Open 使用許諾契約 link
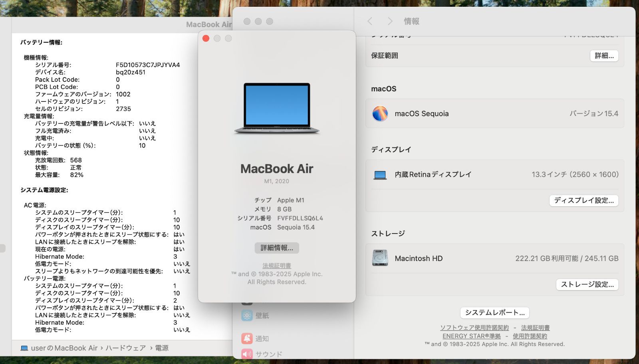This screenshot has width=639, height=364. (530, 336)
